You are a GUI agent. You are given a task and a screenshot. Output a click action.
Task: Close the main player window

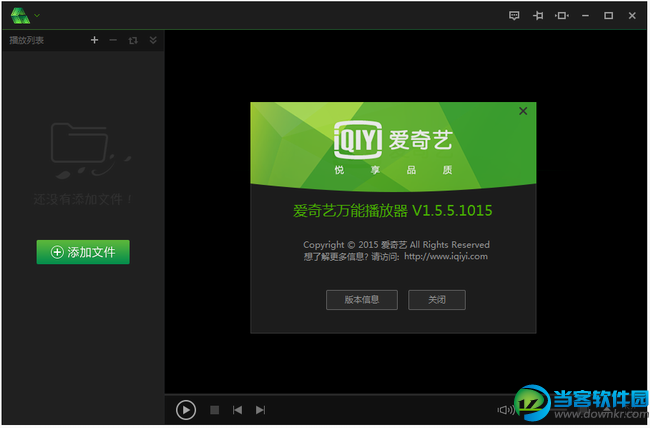(x=632, y=16)
